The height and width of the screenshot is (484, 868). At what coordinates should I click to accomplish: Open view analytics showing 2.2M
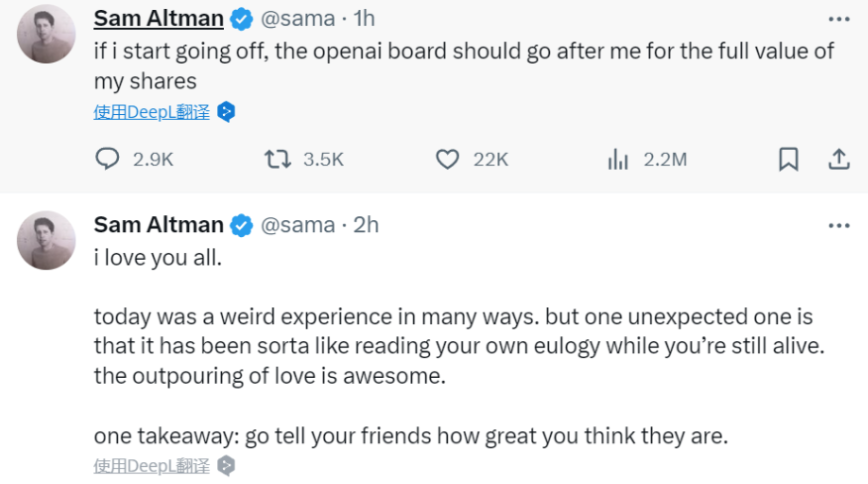(618, 159)
